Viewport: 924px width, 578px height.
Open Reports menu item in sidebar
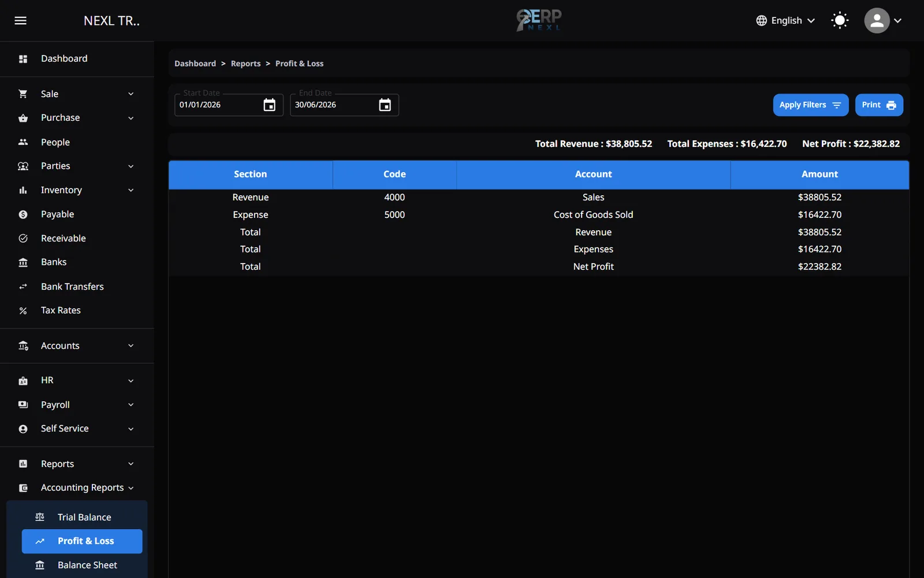point(77,464)
